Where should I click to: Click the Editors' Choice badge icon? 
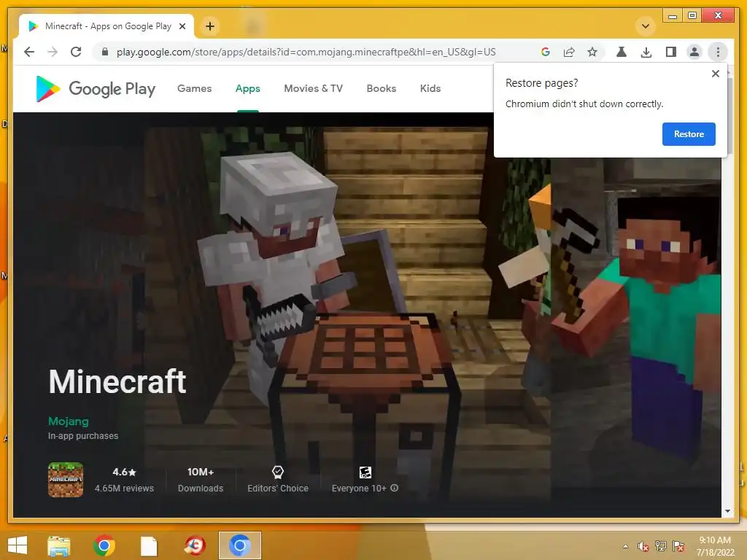[x=278, y=472]
